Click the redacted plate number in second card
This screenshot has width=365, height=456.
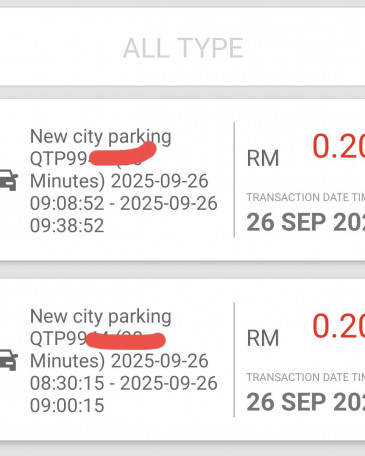coord(125,341)
